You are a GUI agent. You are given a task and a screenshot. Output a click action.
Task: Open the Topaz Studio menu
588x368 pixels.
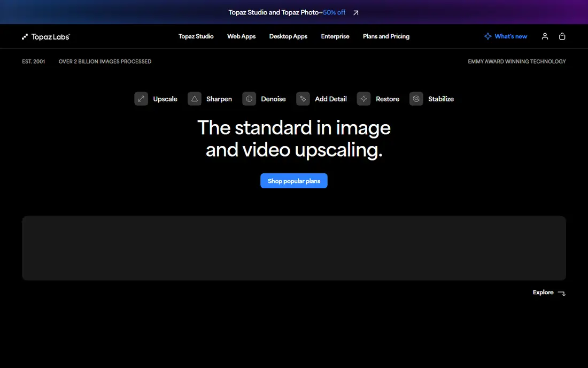196,36
